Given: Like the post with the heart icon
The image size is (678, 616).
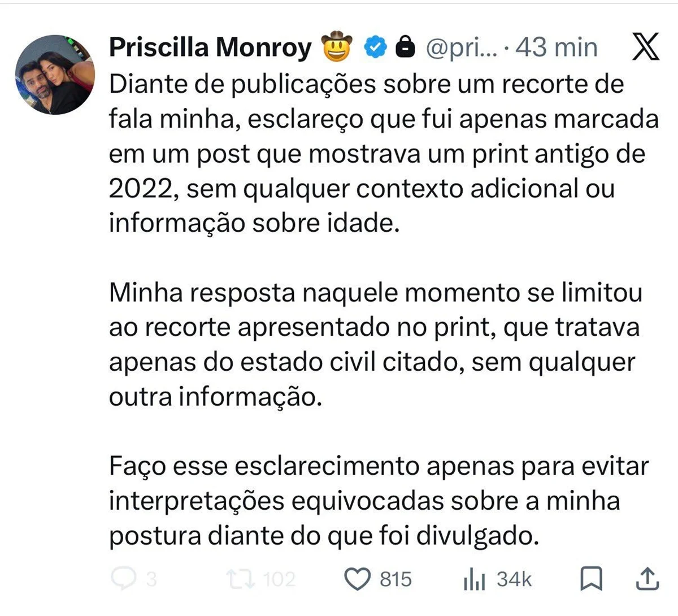Looking at the screenshot, I should [357, 579].
